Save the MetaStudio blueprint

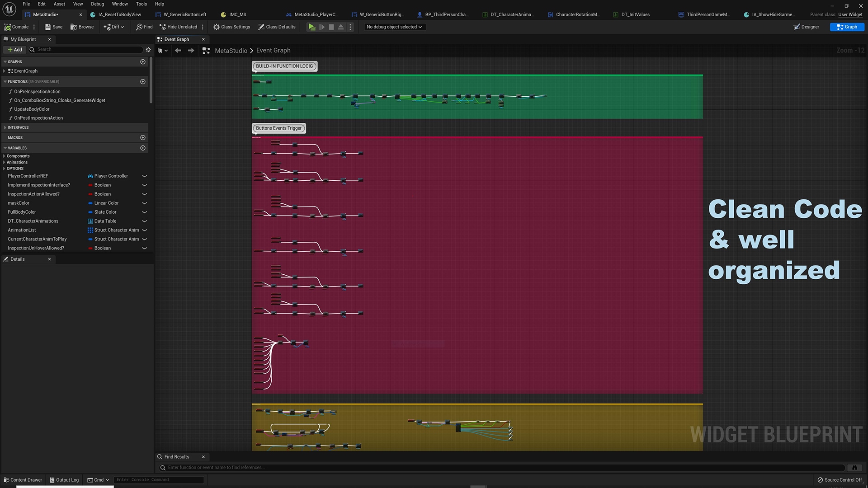coord(53,27)
